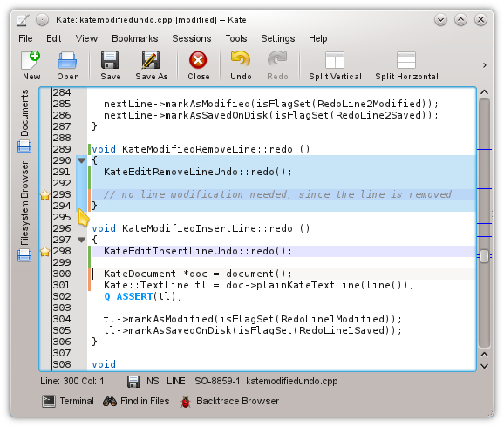
Task: Close the document with the red Close icon
Action: [198, 60]
